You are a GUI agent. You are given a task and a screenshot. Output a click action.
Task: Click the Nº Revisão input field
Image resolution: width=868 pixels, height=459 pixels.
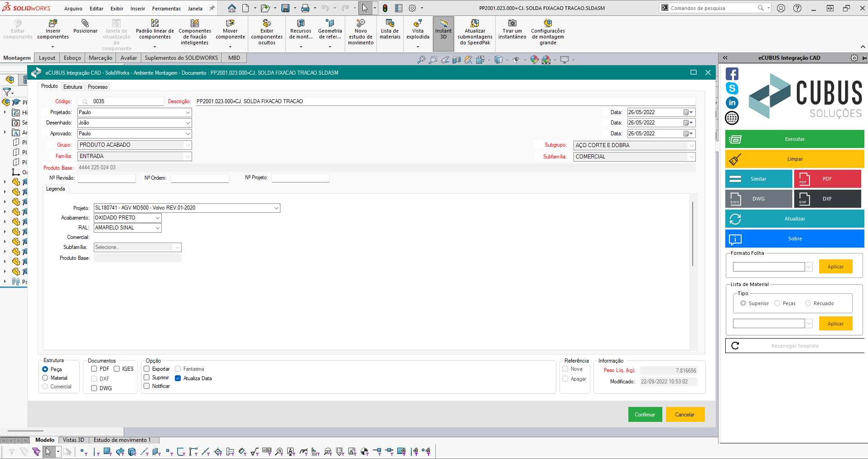[x=106, y=178]
